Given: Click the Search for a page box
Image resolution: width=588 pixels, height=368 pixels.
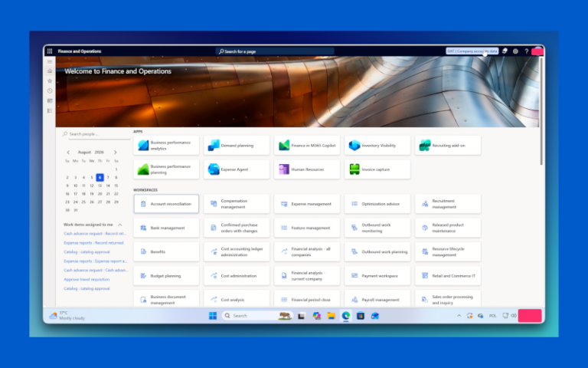Looking at the screenshot, I should [275, 51].
